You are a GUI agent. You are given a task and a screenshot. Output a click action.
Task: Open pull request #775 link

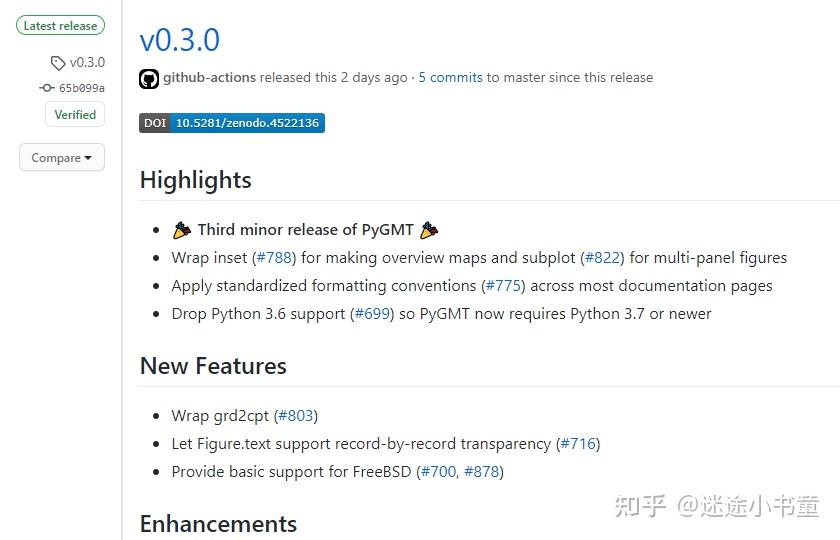pyautogui.click(x=503, y=286)
